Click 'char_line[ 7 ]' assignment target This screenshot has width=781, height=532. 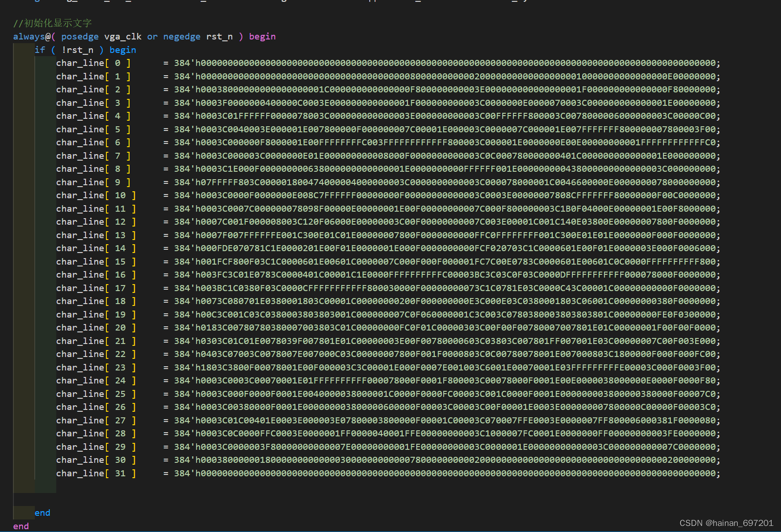pyautogui.click(x=93, y=156)
